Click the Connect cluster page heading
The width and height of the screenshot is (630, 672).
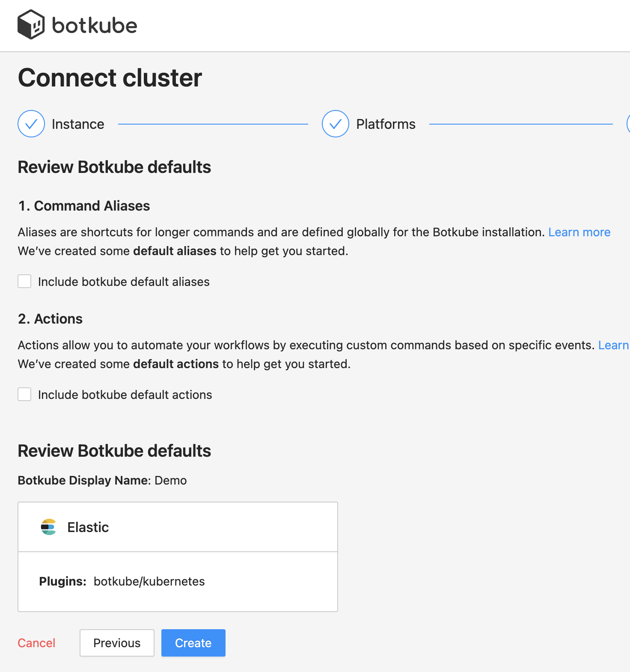coord(110,78)
